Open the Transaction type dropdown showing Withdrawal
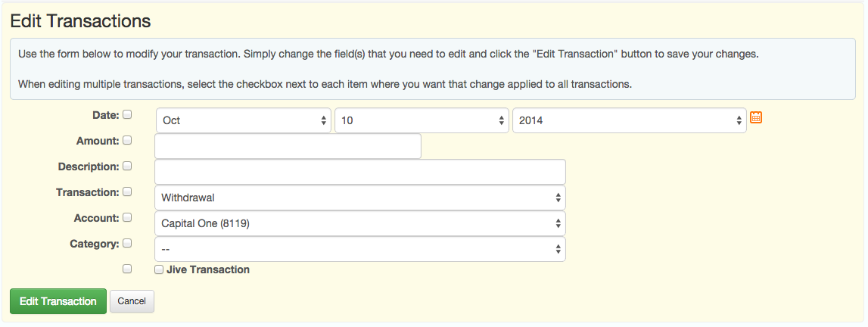 (360, 198)
